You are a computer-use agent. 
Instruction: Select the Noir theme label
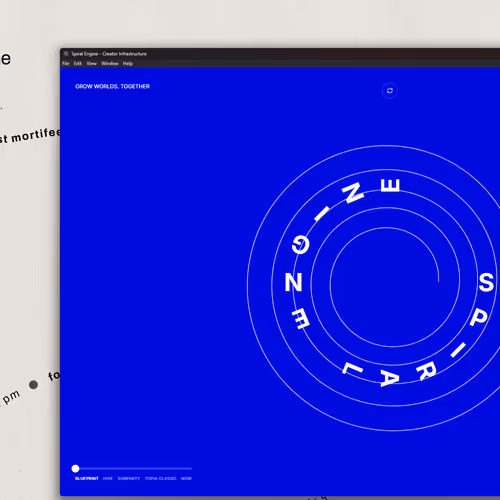tap(186, 478)
